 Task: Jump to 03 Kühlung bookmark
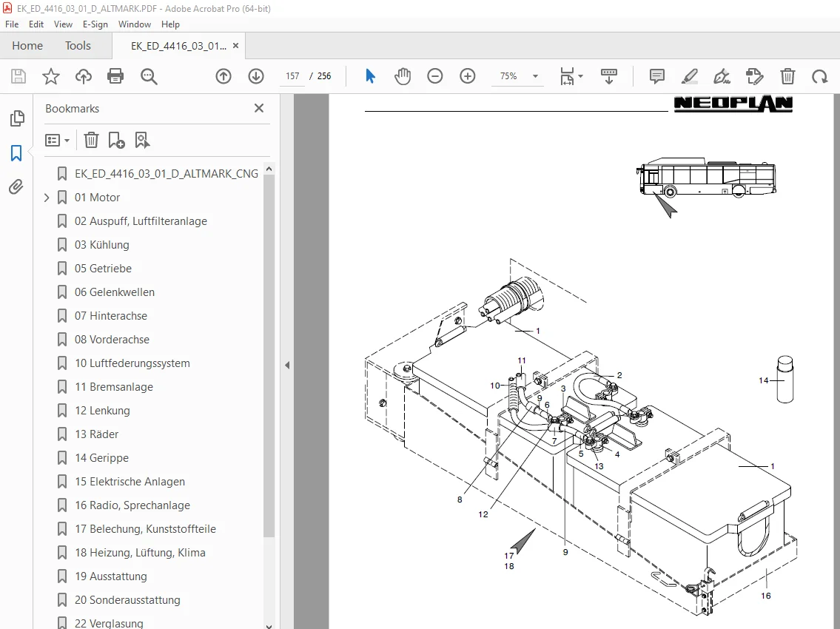point(102,245)
